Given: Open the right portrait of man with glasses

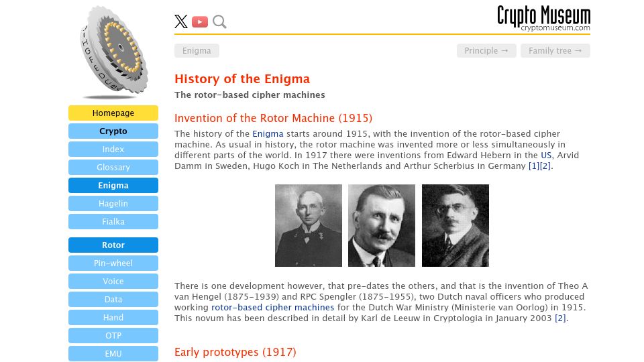Looking at the screenshot, I should 455,225.
